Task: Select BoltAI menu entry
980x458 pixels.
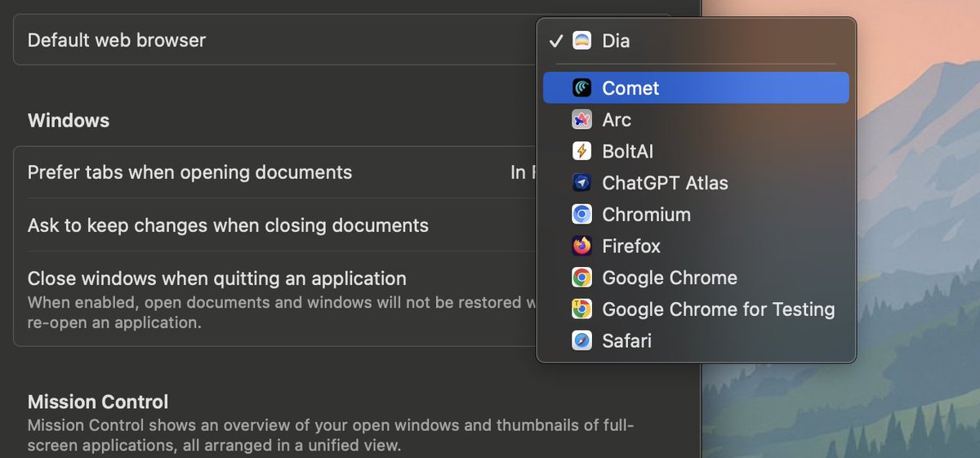Action: point(696,151)
